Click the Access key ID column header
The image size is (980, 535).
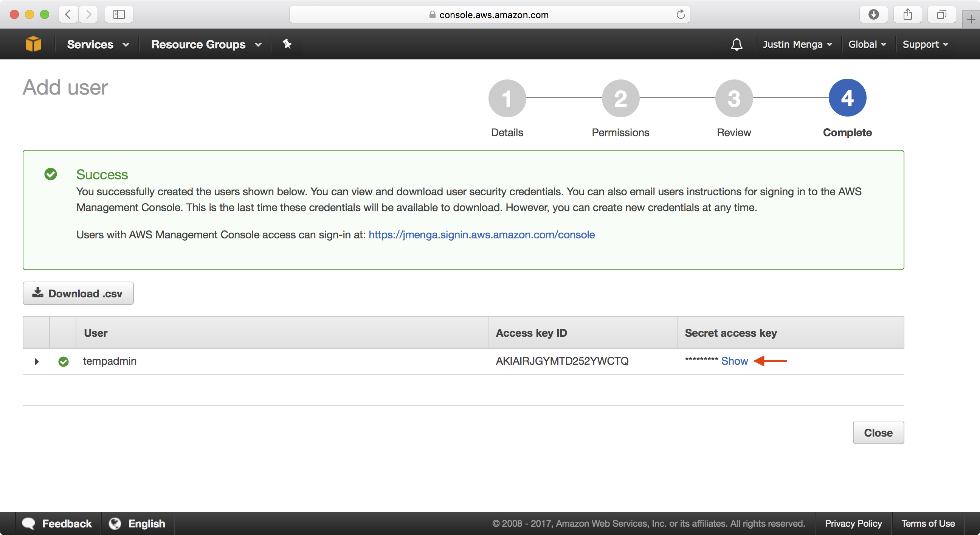[x=583, y=333]
